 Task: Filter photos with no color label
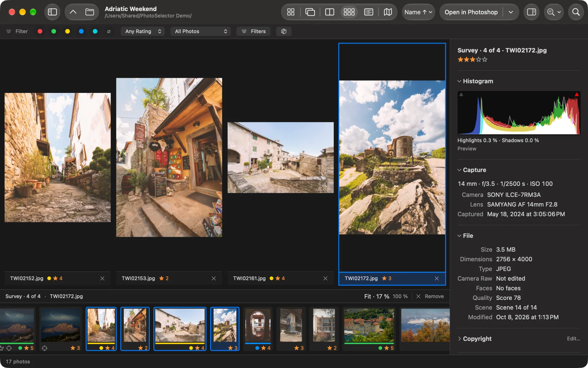click(x=109, y=31)
